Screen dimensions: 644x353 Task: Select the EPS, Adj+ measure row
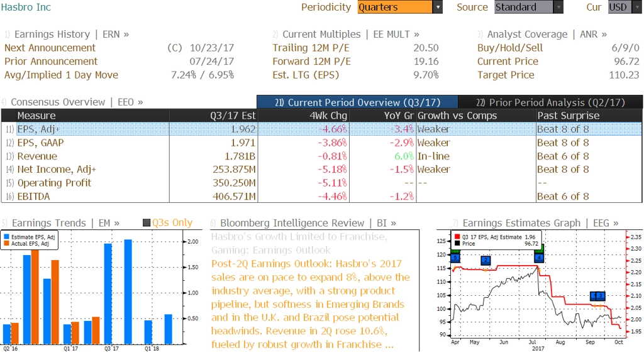tap(321, 129)
